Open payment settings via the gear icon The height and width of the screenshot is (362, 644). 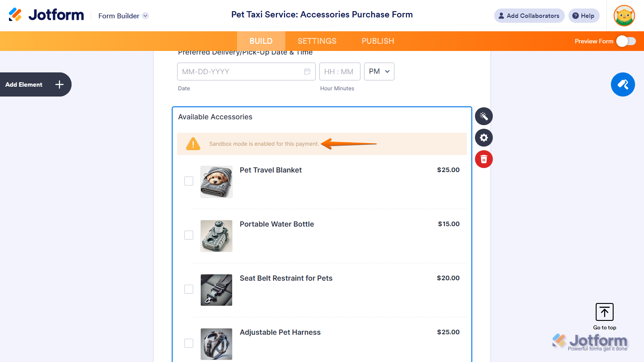[483, 138]
